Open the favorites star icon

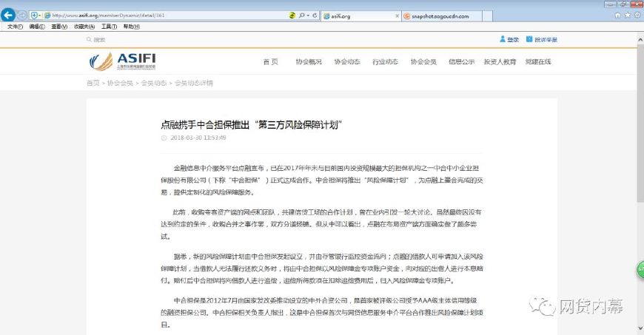point(627,16)
